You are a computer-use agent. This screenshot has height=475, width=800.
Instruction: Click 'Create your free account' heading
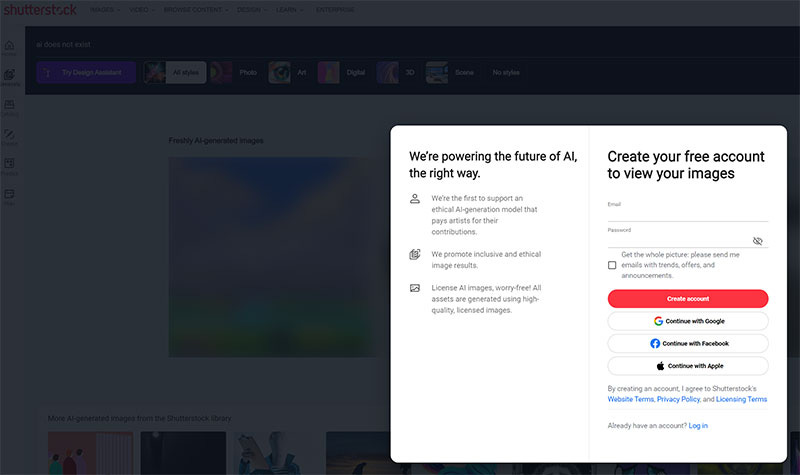[686, 165]
